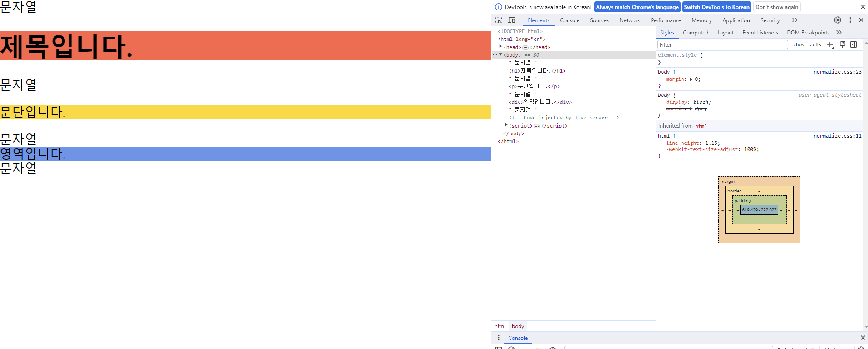
Task: Select the Event Listeners tab
Action: click(760, 33)
